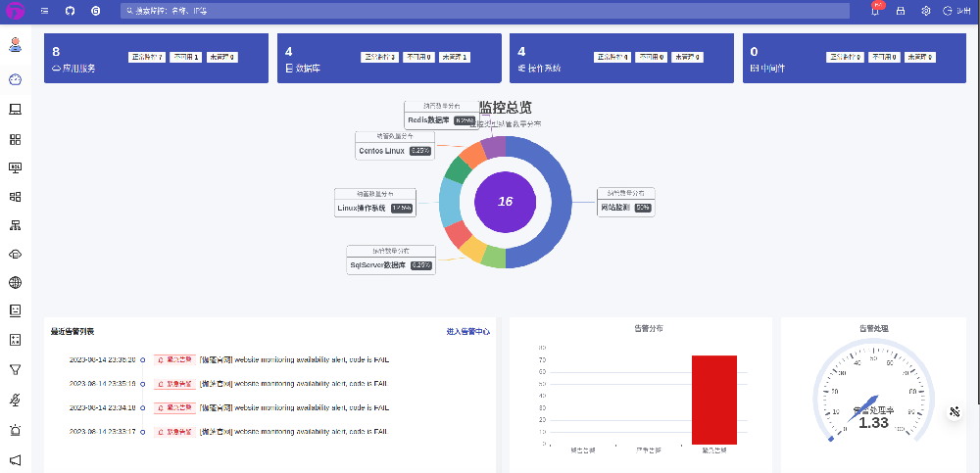Open the settings gear icon in header
The width and height of the screenshot is (980, 473).
925,11
